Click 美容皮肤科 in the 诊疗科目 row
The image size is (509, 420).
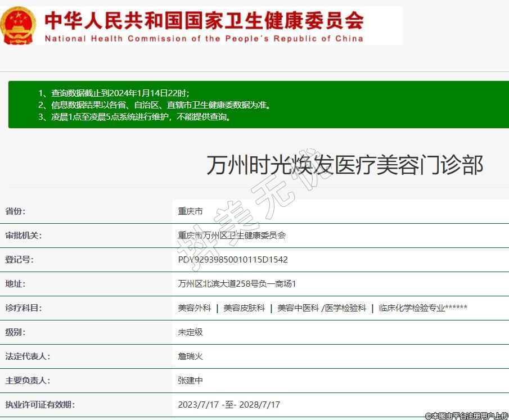(244, 308)
